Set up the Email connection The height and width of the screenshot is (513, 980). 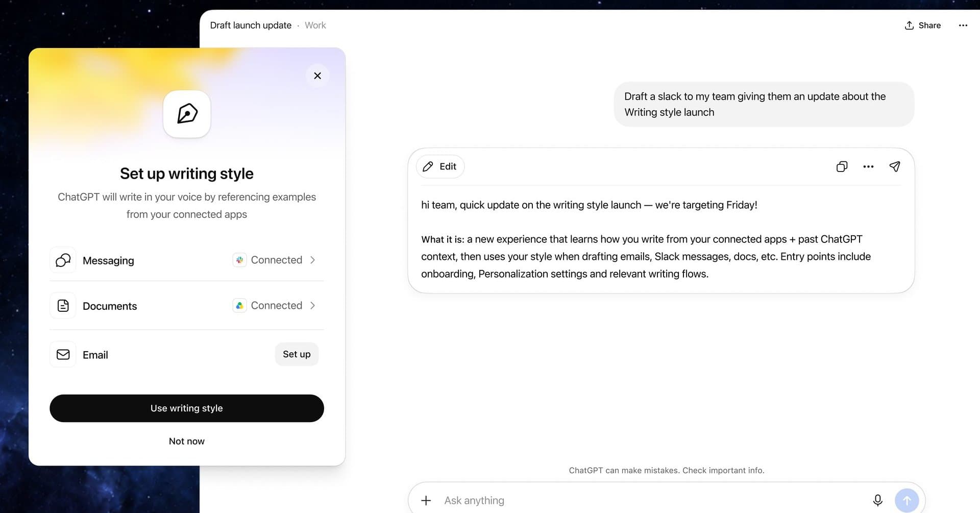(297, 354)
